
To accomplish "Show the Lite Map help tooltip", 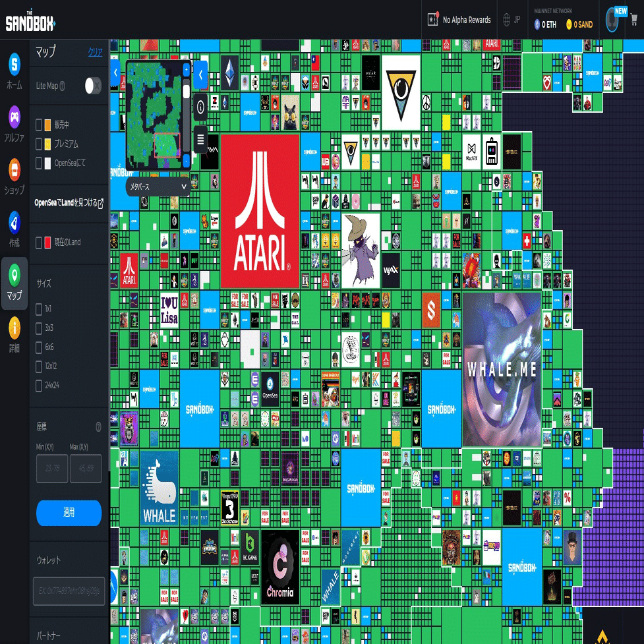I will 63,86.
